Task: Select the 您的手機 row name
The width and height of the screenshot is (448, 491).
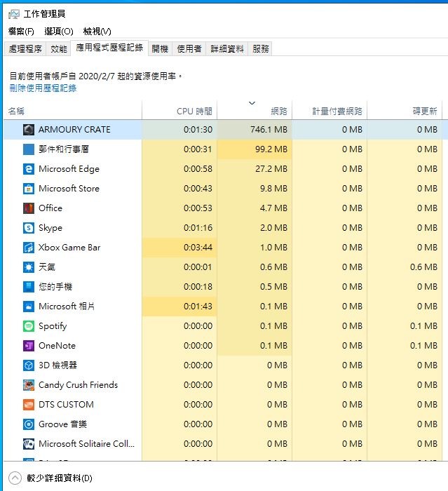Action: pyautogui.click(x=55, y=286)
